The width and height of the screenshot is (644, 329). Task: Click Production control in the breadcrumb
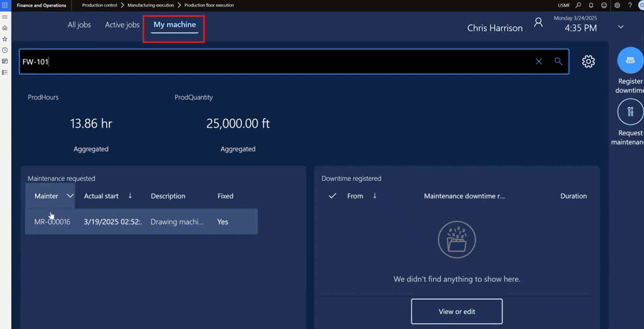100,5
